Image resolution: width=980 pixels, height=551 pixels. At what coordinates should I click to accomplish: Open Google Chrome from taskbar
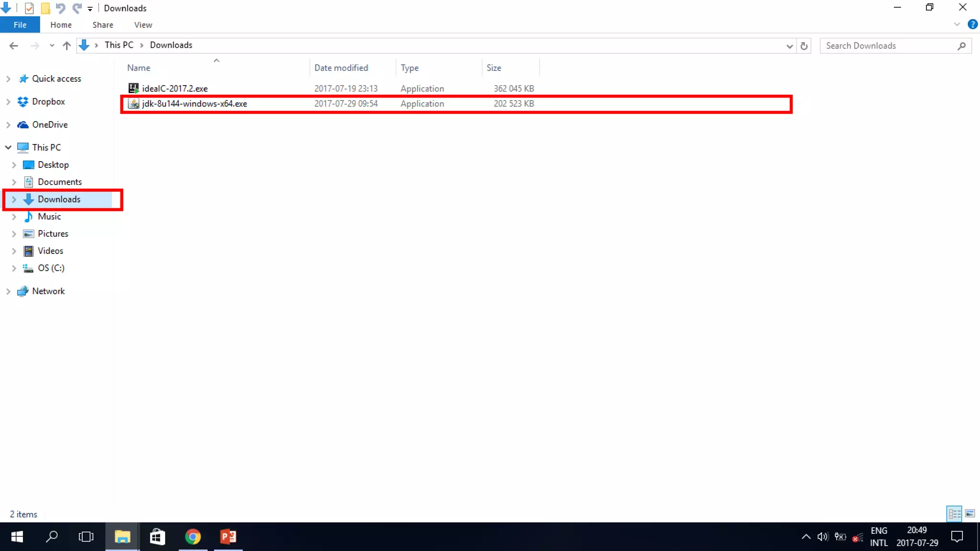(x=193, y=537)
